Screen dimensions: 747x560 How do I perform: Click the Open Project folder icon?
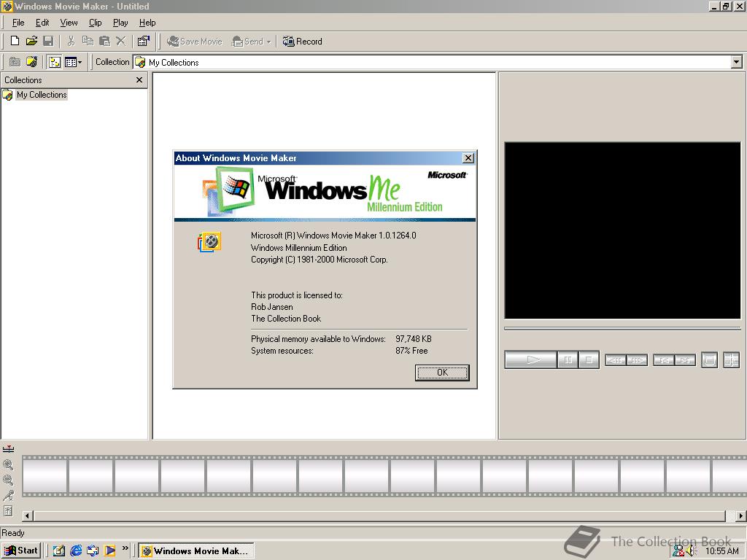[31, 41]
